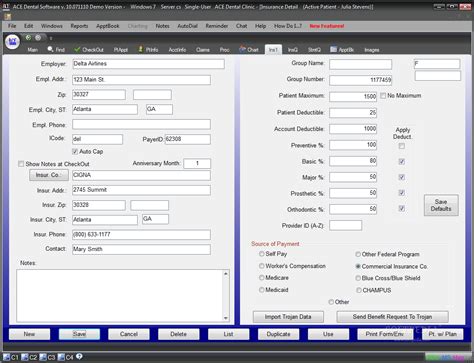474x363 pixels.
Task: Click the Group Number field
Action: pyautogui.click(x=360, y=80)
